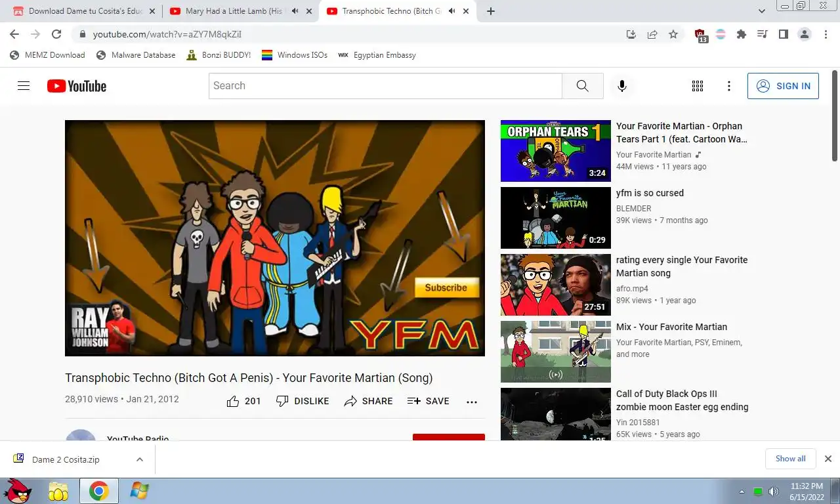Go to the YouTube home logo
This screenshot has width=840, height=504.
(77, 86)
